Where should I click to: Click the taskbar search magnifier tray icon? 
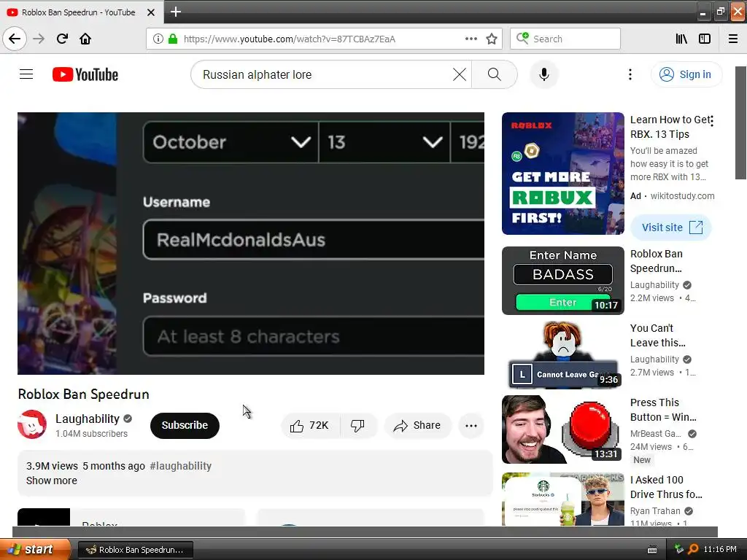pos(694,549)
